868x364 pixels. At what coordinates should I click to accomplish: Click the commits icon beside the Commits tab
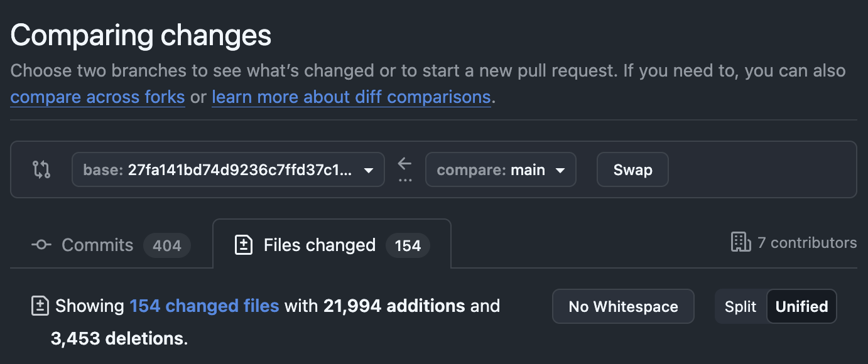[x=40, y=245]
